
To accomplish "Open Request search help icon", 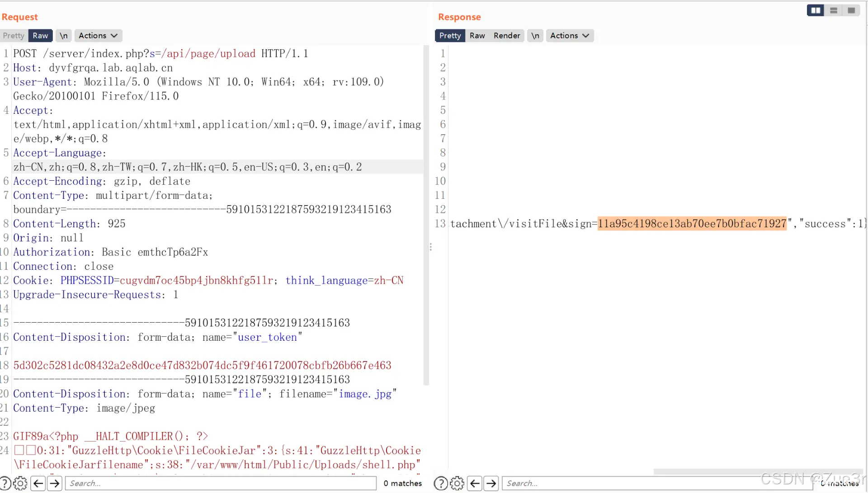I will (5, 483).
